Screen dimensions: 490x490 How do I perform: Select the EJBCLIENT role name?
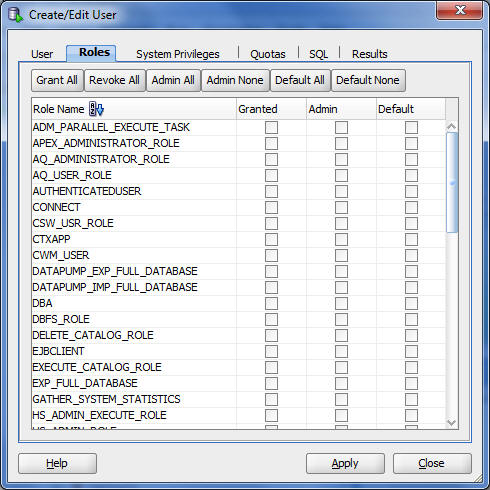click(x=58, y=351)
